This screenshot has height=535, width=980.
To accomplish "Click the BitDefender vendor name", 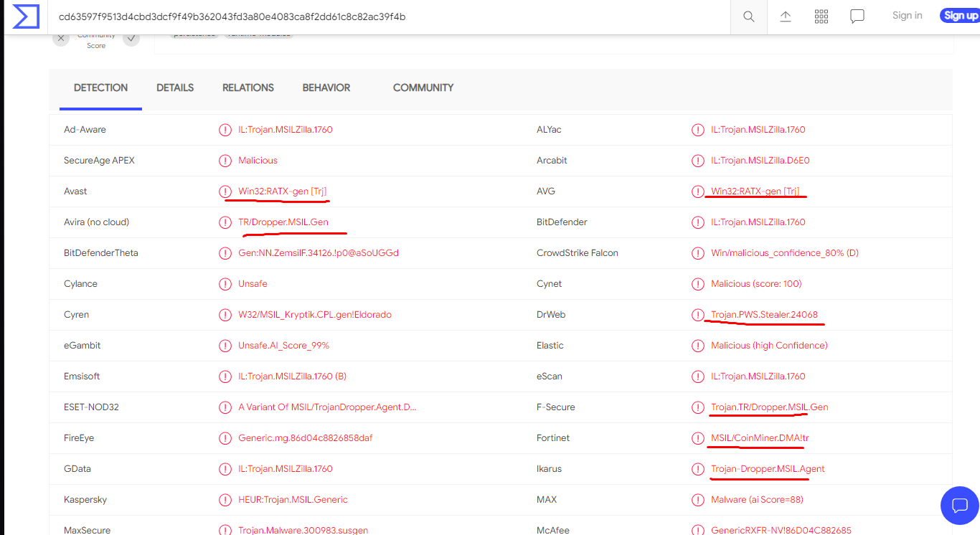I will (x=562, y=222).
